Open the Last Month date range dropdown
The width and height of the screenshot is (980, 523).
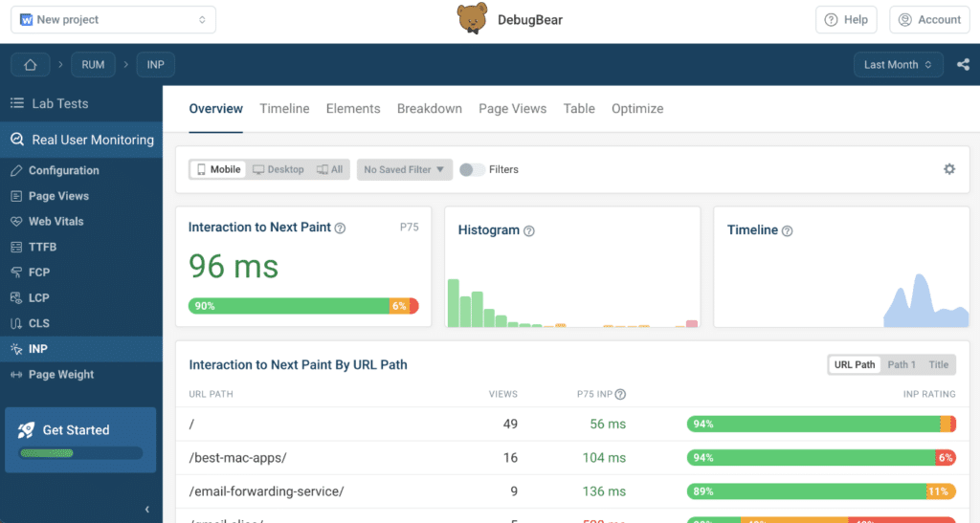click(898, 65)
